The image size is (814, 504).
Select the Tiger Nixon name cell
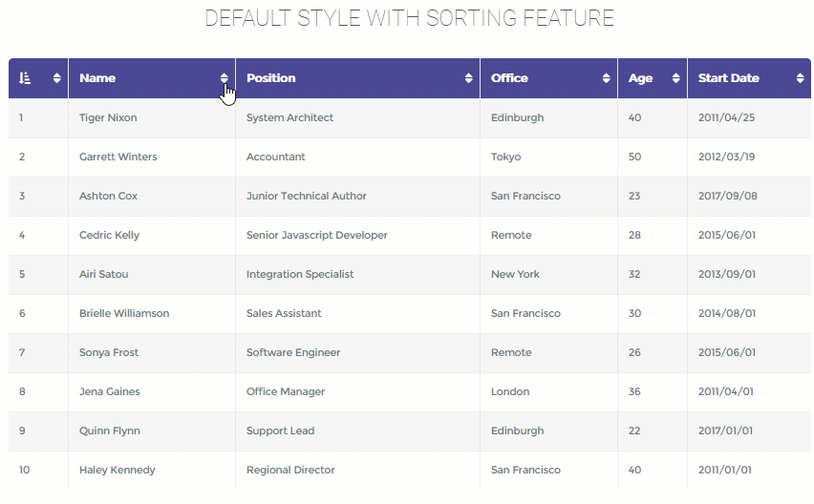tap(108, 117)
